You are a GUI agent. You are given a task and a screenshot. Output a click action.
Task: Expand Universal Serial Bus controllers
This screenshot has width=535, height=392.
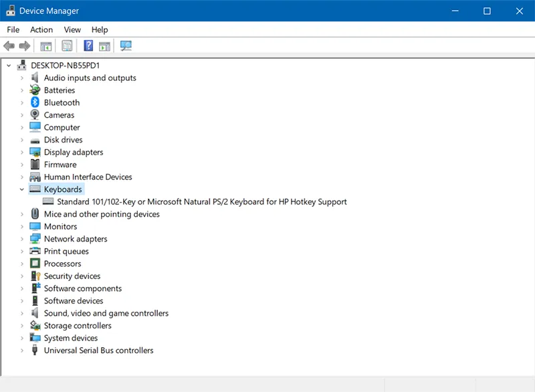(22, 351)
